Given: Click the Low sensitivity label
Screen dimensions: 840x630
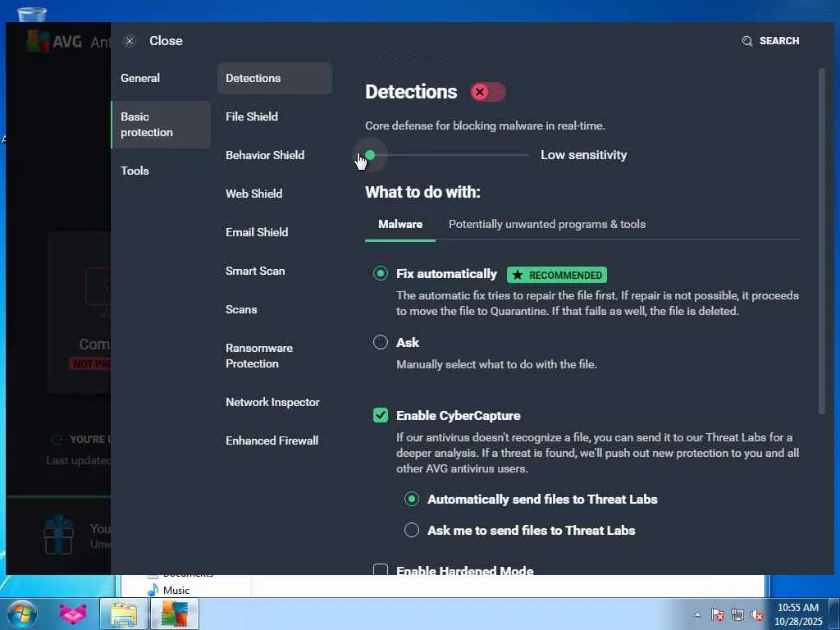Looking at the screenshot, I should click(x=583, y=155).
